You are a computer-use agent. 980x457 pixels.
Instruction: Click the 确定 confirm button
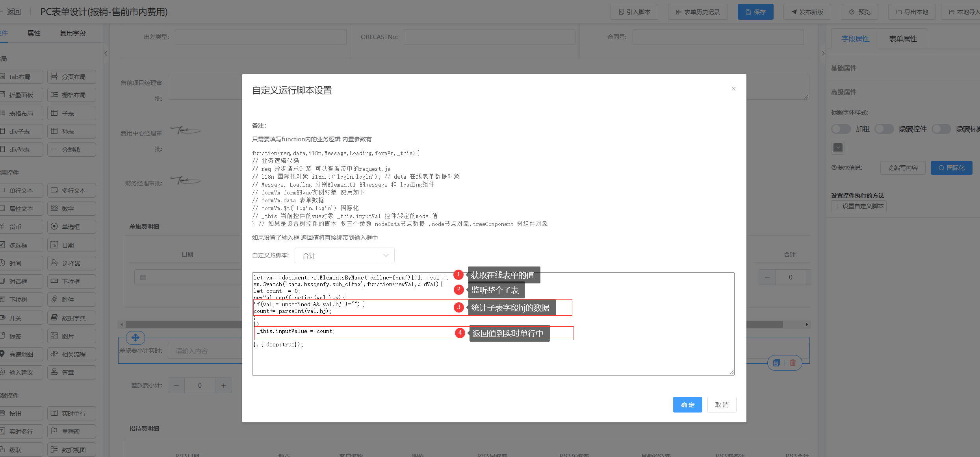tap(687, 405)
